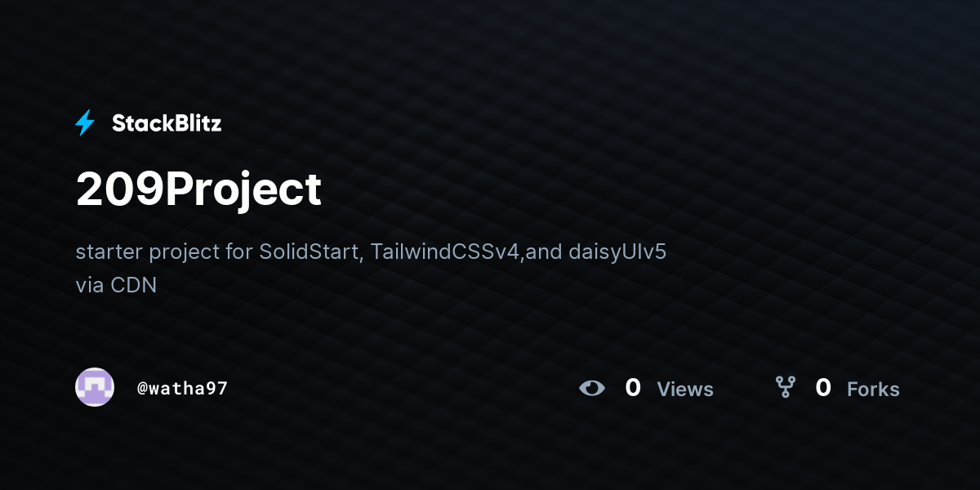This screenshot has width=980, height=490.
Task: Click the Views label
Action: pos(685,390)
